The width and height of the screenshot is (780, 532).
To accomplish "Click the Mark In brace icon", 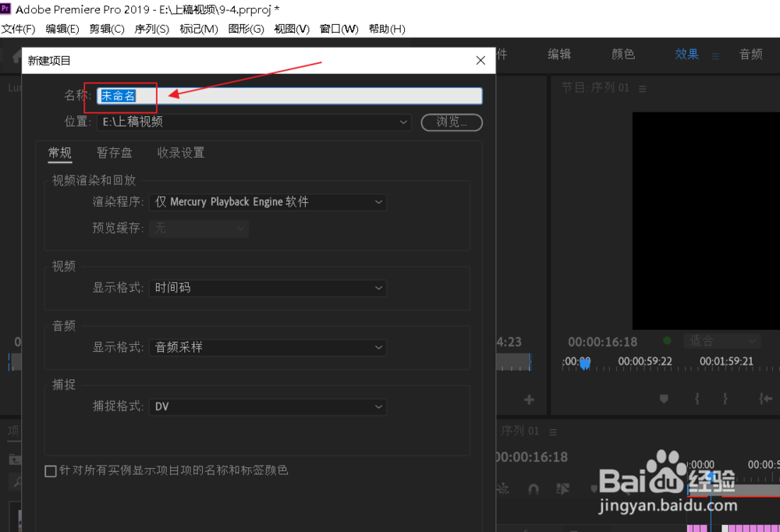I will pyautogui.click(x=697, y=399).
